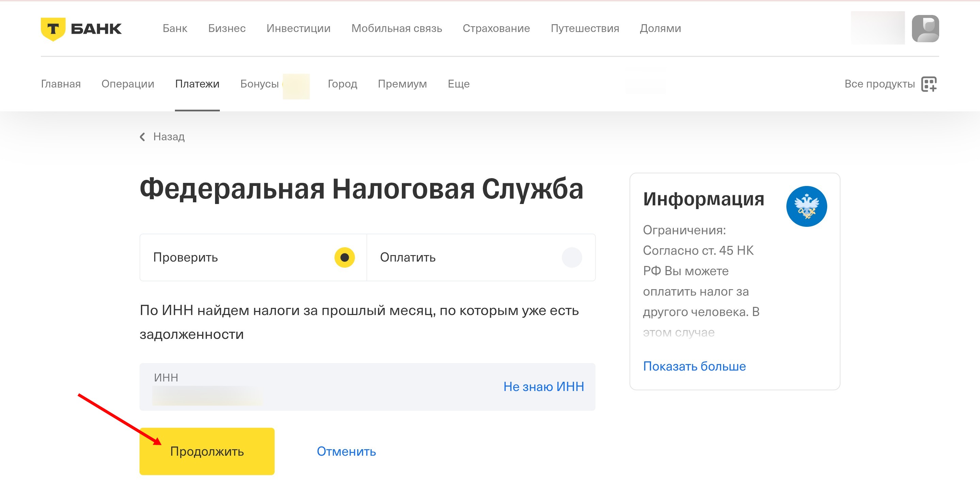This screenshot has width=980, height=486.
Task: Focus the ИНН input field
Action: 367,387
